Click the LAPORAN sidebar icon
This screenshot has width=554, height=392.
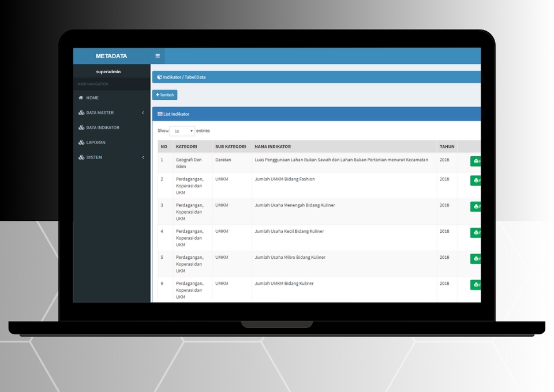81,142
